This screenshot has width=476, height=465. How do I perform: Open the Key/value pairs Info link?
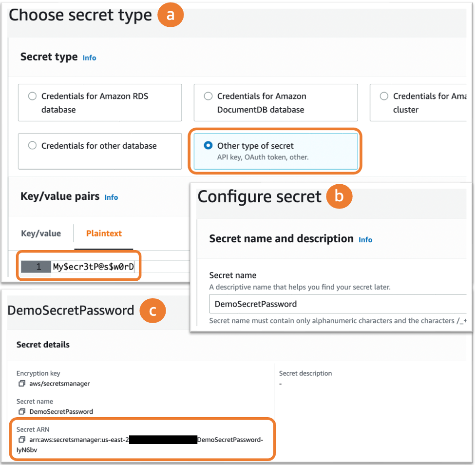tap(111, 197)
